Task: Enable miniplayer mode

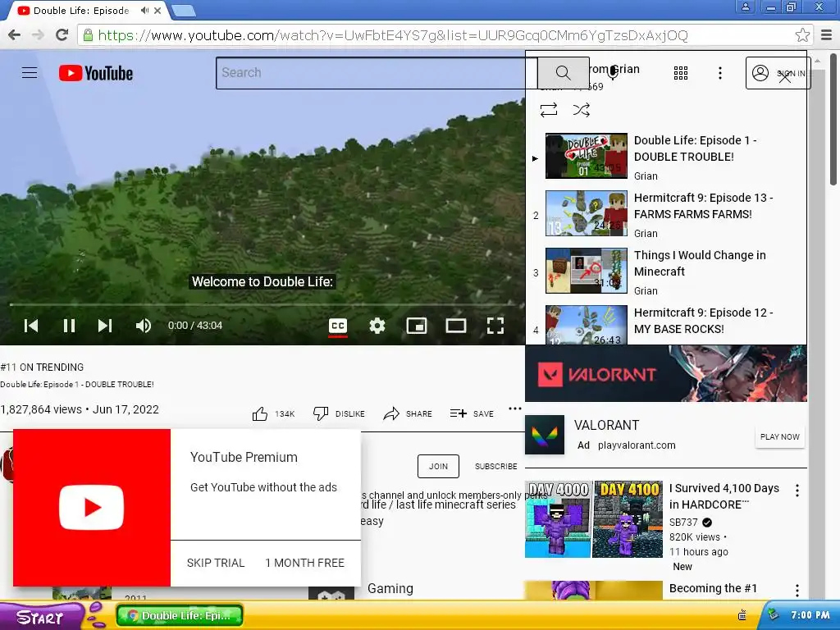Action: tap(416, 325)
